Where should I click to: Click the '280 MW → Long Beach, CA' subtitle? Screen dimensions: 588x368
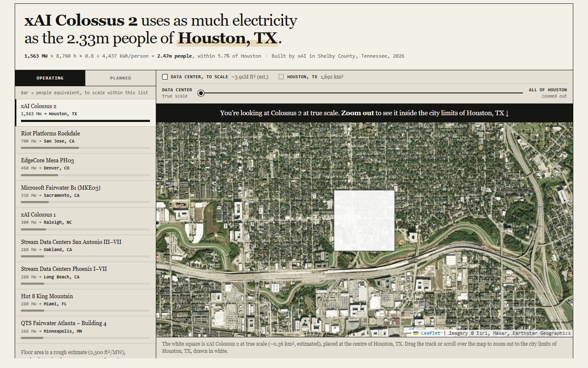click(50, 277)
